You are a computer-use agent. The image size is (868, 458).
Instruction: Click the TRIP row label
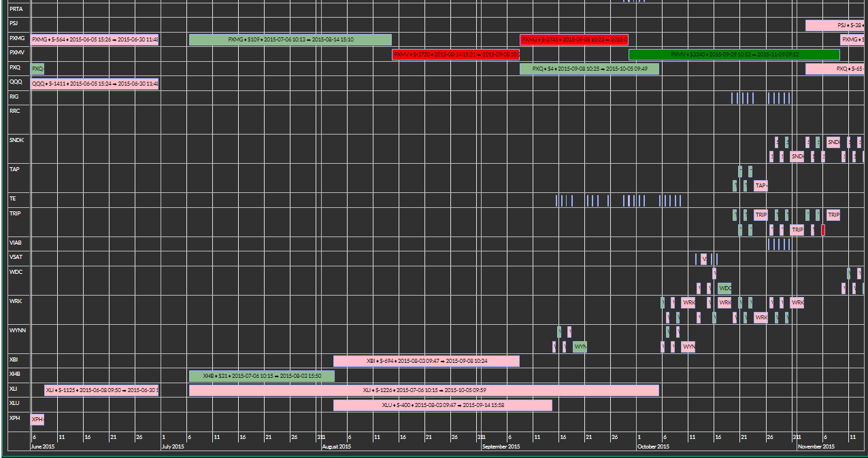click(x=15, y=213)
